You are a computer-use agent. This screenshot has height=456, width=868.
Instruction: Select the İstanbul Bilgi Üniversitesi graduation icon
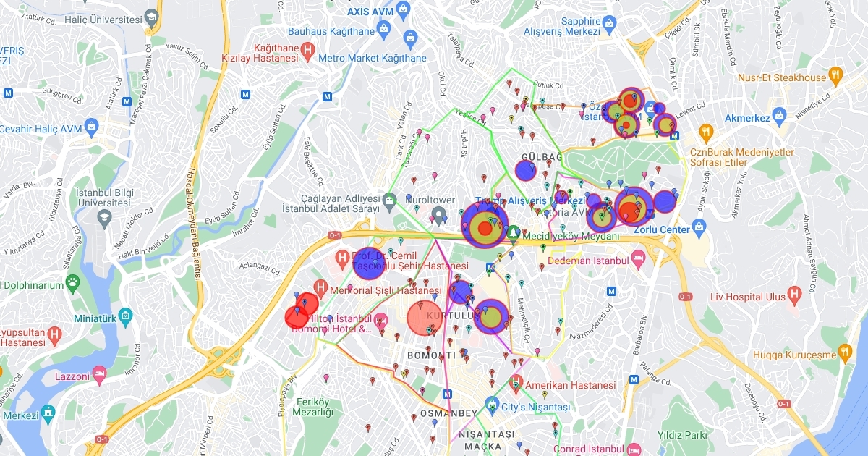105,217
